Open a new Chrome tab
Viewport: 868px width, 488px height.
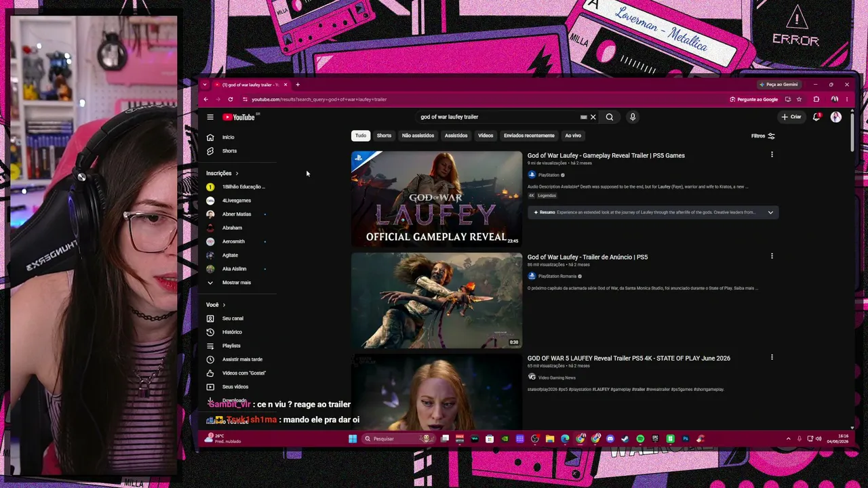click(x=297, y=85)
